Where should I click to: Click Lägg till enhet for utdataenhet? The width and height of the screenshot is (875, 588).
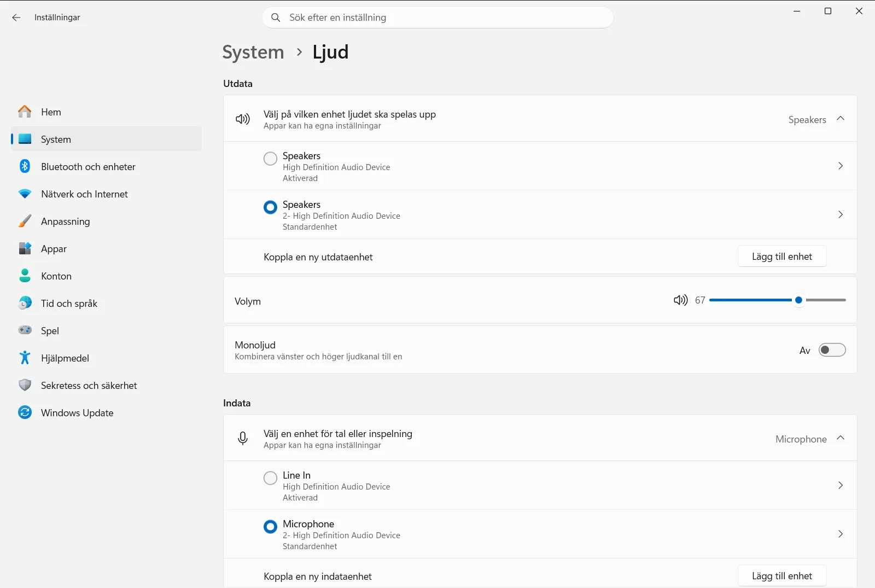pyautogui.click(x=782, y=257)
